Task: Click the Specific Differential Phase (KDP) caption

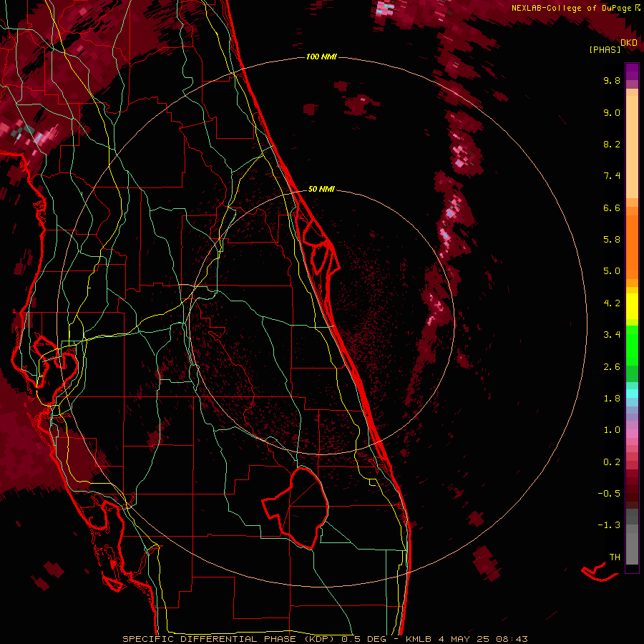Action: tap(230, 639)
